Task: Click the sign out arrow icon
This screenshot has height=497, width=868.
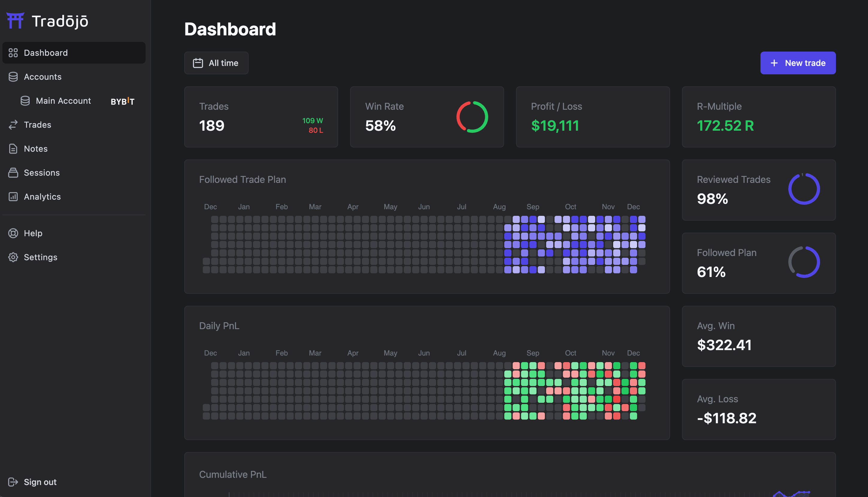Action: coord(13,482)
